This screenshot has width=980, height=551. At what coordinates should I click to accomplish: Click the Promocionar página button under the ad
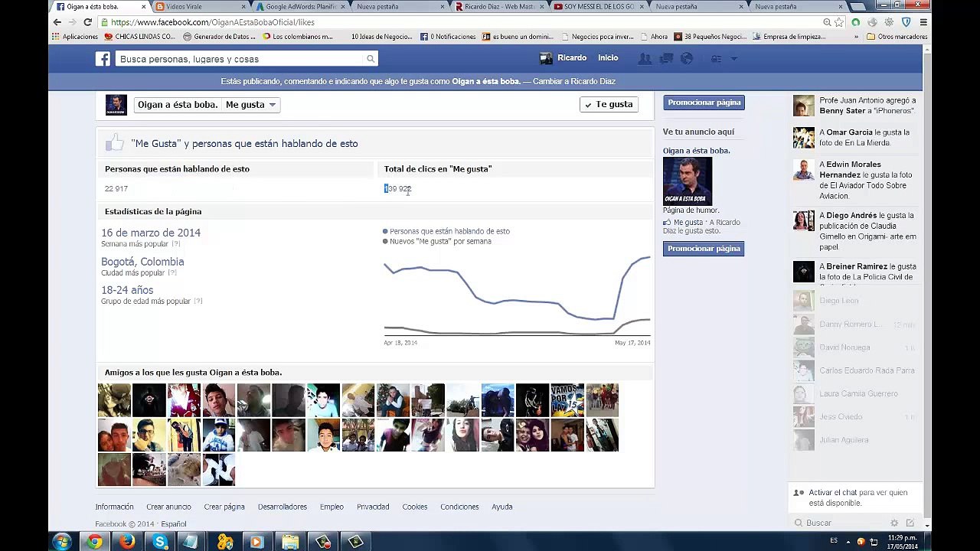pyautogui.click(x=704, y=249)
